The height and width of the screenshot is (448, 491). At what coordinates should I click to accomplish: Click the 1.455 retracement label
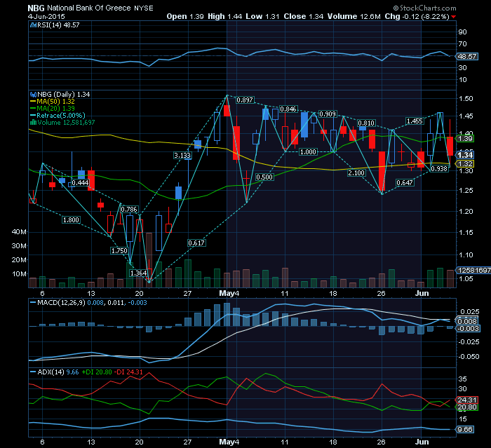click(415, 121)
